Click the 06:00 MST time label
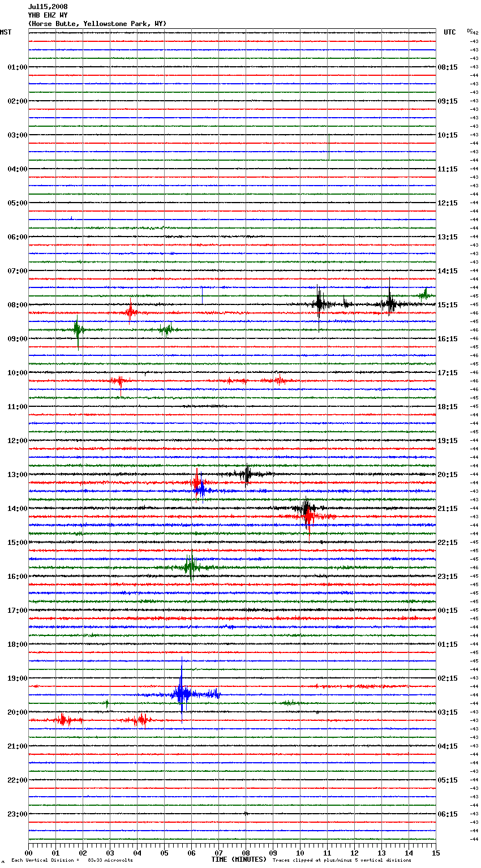Viewport: 481px width, 868px height. (x=18, y=237)
